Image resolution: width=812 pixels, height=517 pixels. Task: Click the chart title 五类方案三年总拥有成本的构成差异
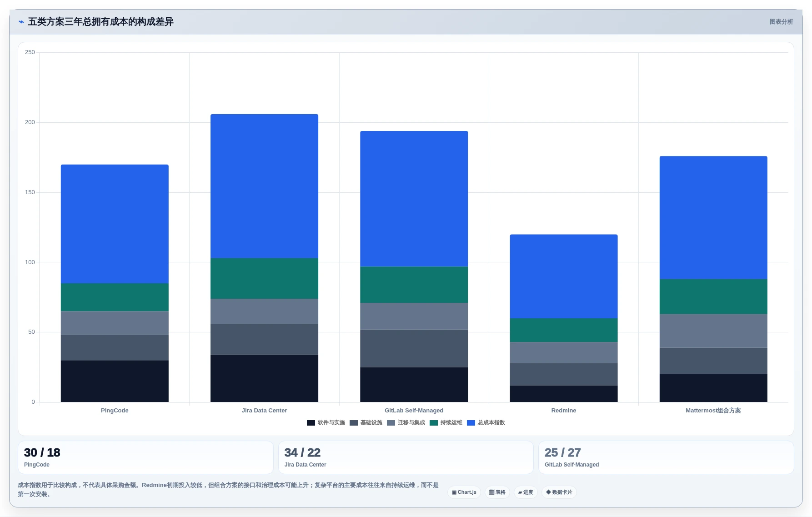pos(101,22)
